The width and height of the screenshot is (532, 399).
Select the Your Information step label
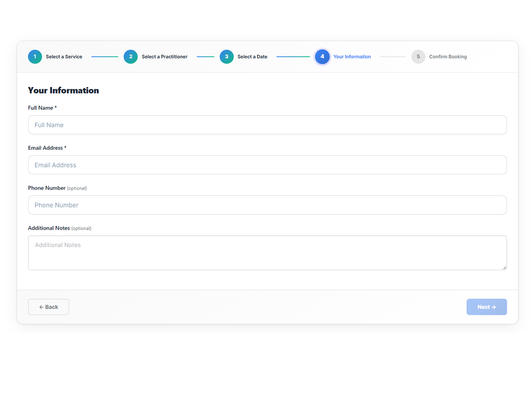pyautogui.click(x=352, y=57)
